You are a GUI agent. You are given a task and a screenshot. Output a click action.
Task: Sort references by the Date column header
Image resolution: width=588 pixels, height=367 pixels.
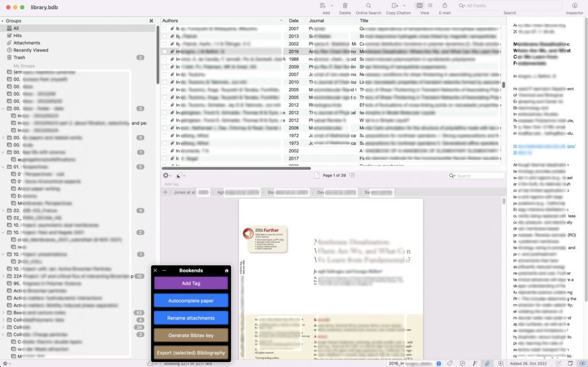(294, 21)
